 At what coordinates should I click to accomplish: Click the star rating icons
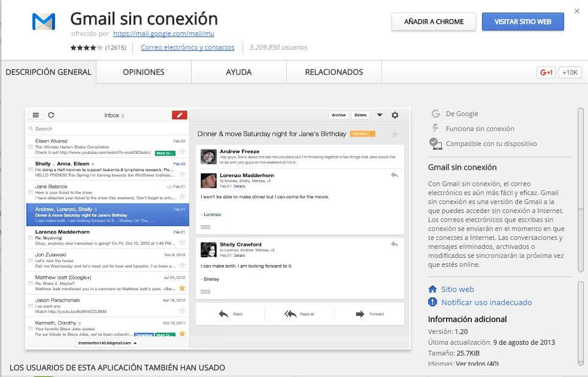click(86, 48)
